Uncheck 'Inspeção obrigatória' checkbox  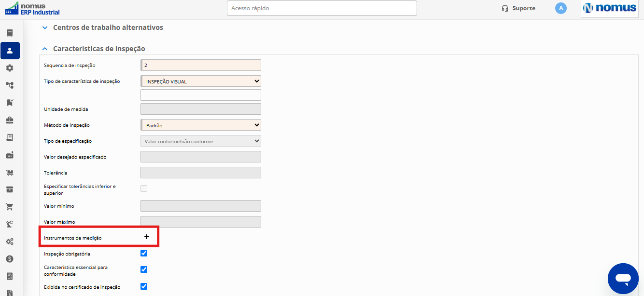tap(144, 253)
